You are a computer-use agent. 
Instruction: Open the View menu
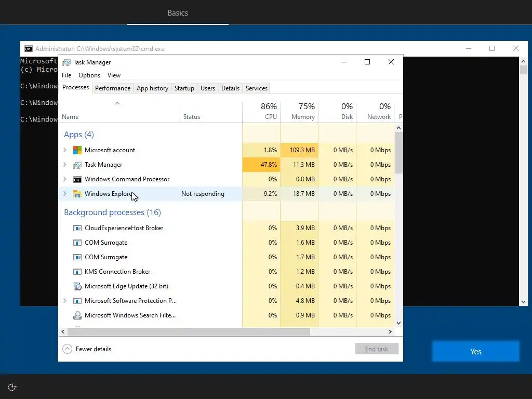pyautogui.click(x=114, y=75)
